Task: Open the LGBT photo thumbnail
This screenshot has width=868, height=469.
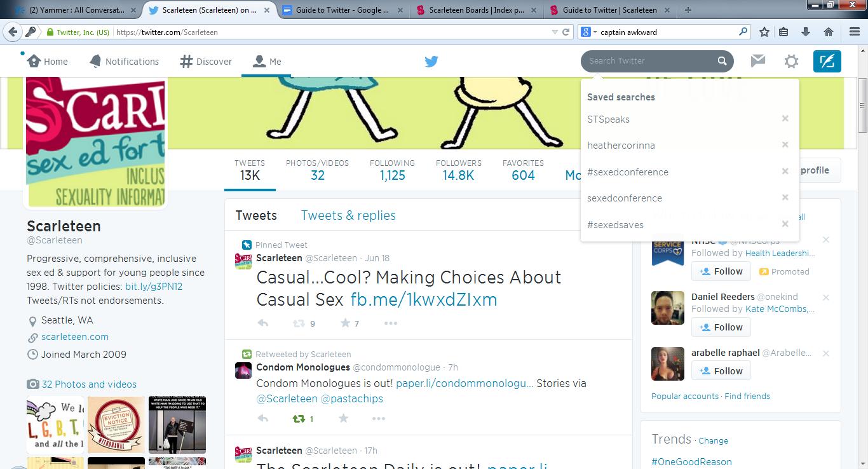Action: (x=55, y=425)
